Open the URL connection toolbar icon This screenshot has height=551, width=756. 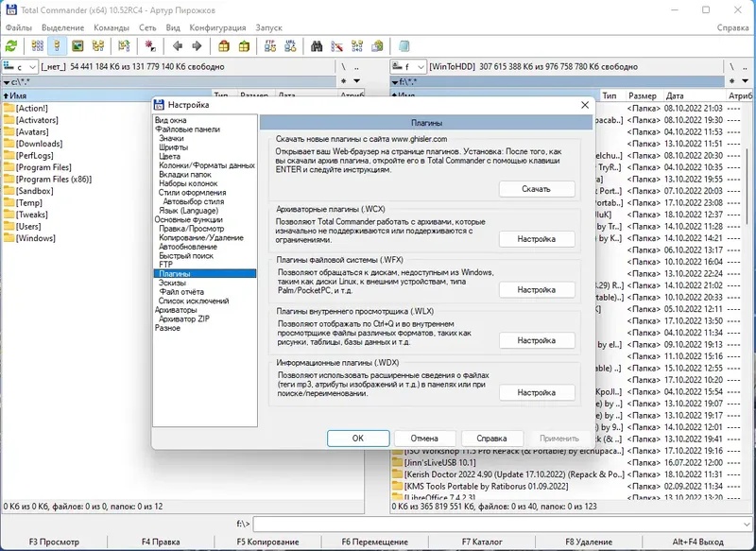coord(290,46)
